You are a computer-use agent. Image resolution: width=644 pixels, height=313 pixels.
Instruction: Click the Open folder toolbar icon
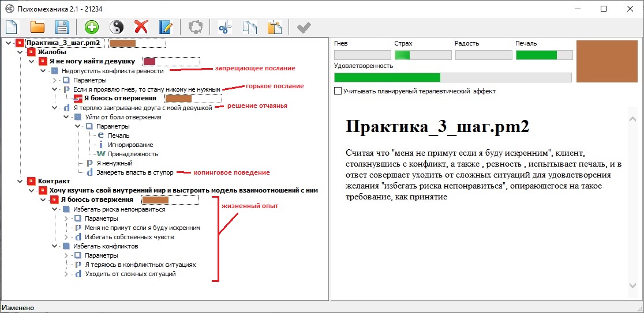click(38, 27)
